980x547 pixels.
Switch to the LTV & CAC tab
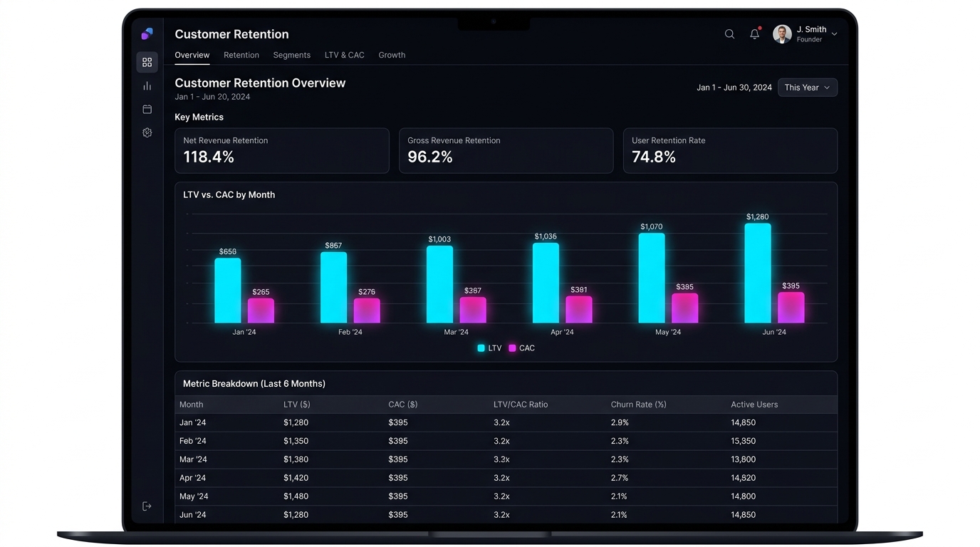coord(345,55)
